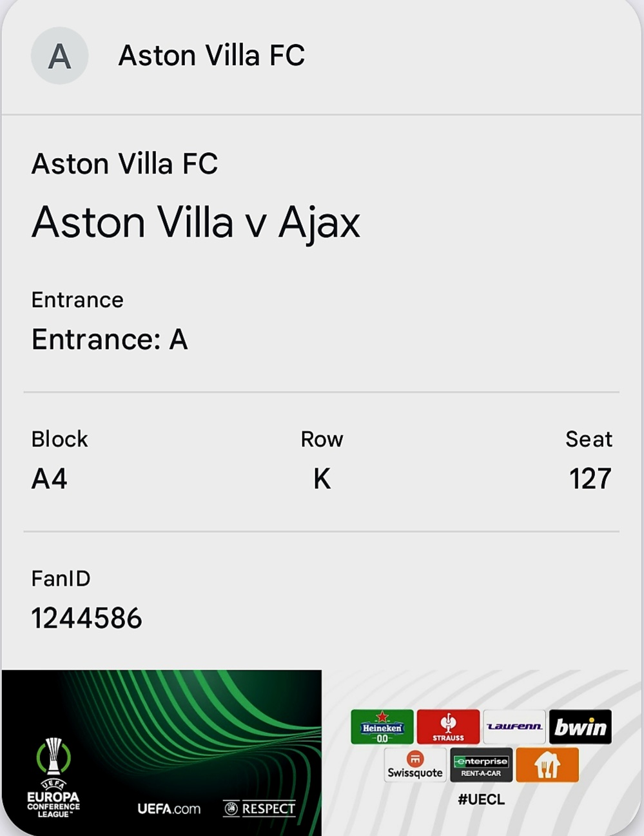The height and width of the screenshot is (836, 644).
Task: Click the Seat 127 value
Action: pos(590,479)
